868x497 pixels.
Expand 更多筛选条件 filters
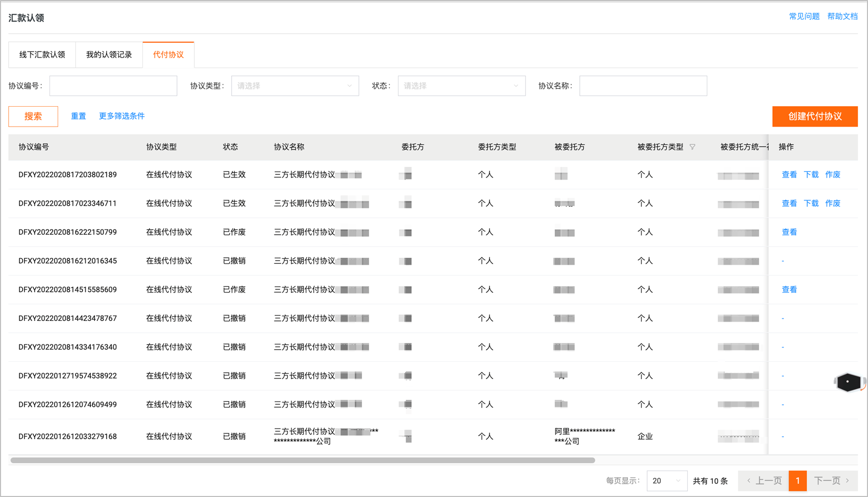pyautogui.click(x=121, y=116)
